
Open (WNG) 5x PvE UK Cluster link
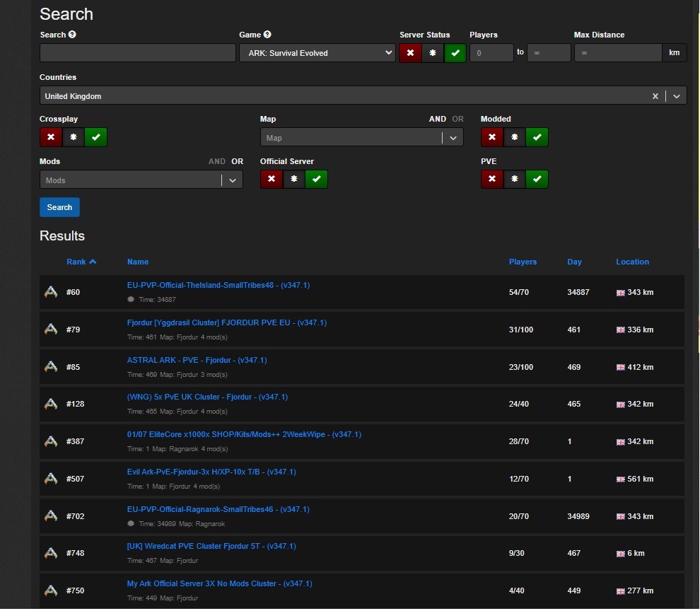coord(207,397)
